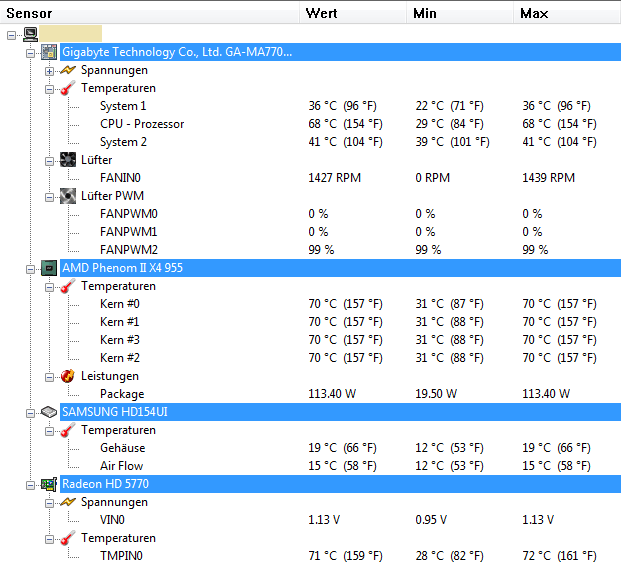Viewport: 621px width, 577px height.
Task: Collapse Temperaturen under AMD Phenom II
Action: [x=49, y=287]
